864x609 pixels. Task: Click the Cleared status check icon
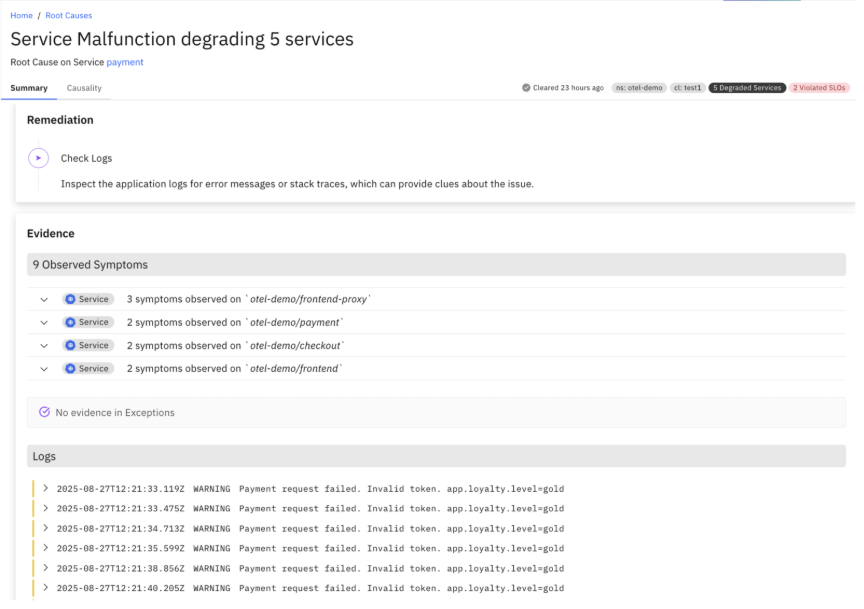[x=526, y=88]
